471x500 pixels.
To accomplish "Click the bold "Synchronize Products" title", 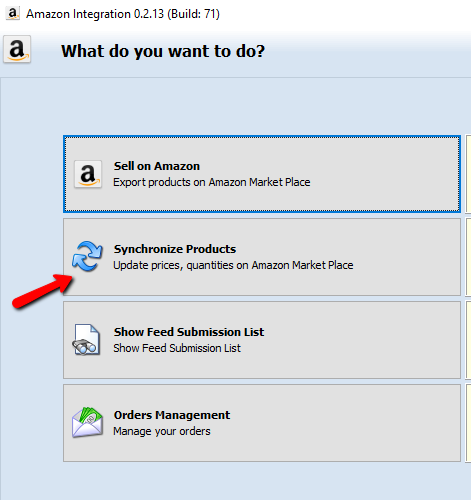I will (x=175, y=249).
